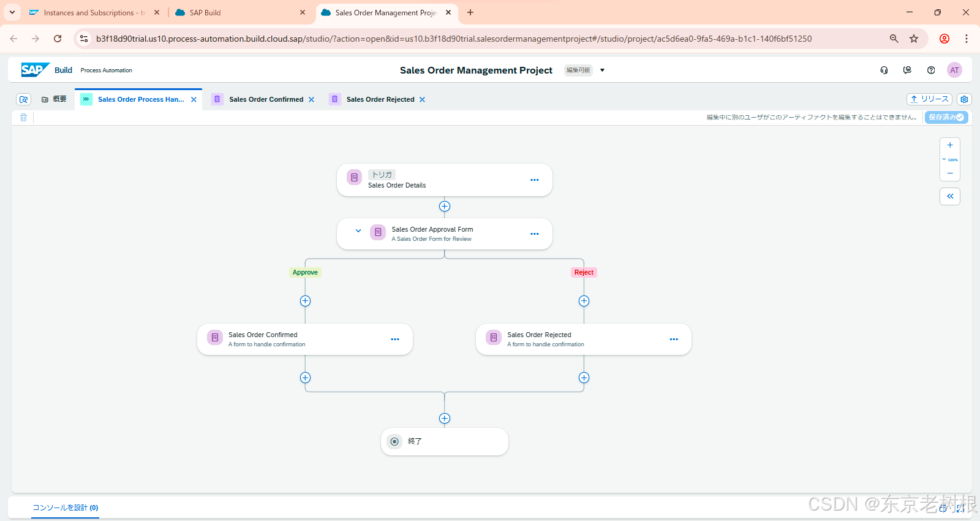Screen dimensions: 980x521
Task: Zoom out the canvas with minus
Action: 950,173
